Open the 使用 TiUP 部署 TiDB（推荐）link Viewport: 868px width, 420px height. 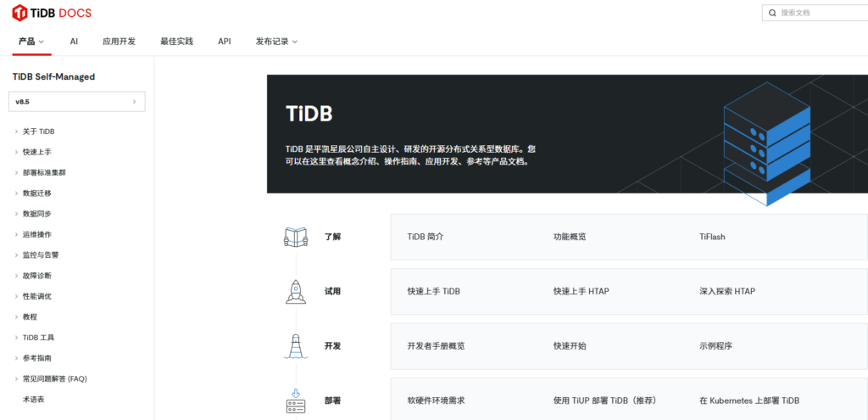[606, 400]
